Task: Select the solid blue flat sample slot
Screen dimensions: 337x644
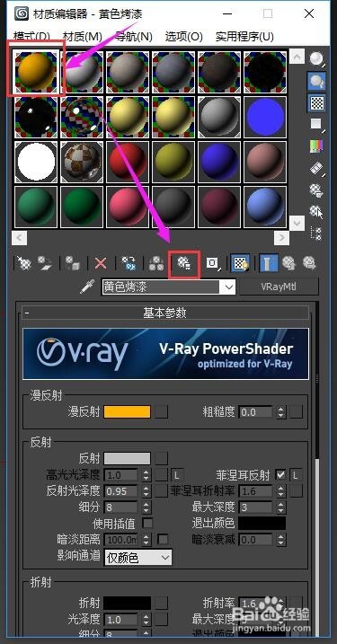Action: point(265,117)
